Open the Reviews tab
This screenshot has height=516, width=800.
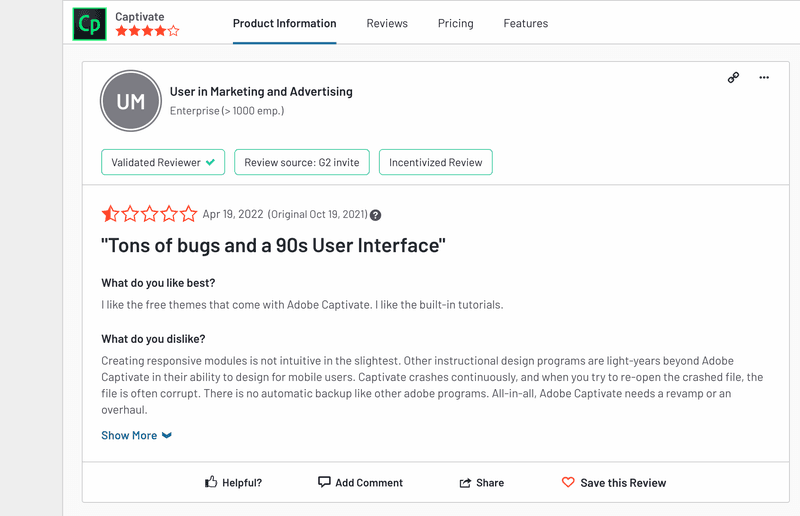tap(387, 23)
